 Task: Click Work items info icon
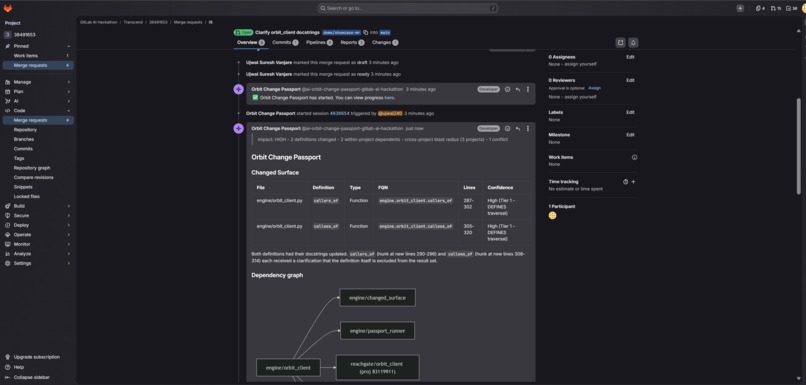point(634,157)
